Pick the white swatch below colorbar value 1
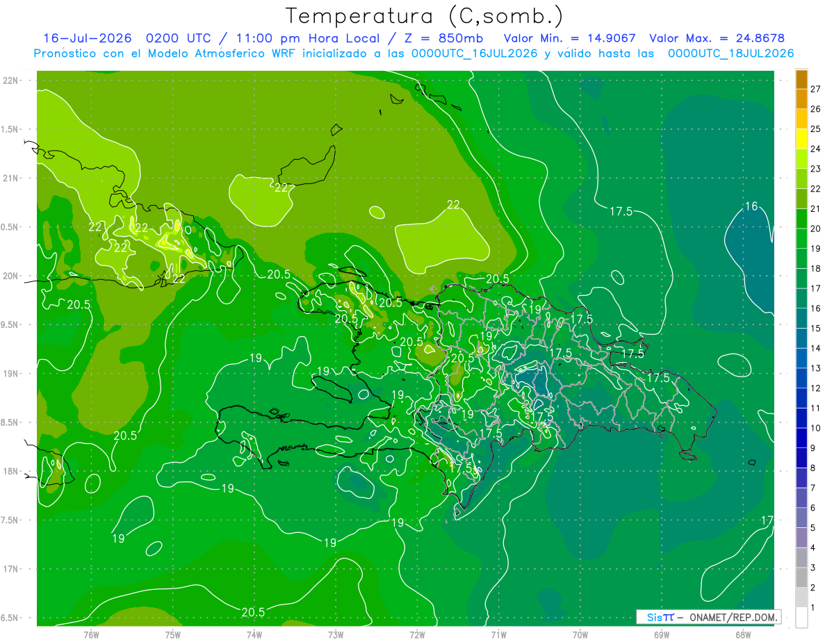Screen dimensions: 834x644 [x=801, y=618]
